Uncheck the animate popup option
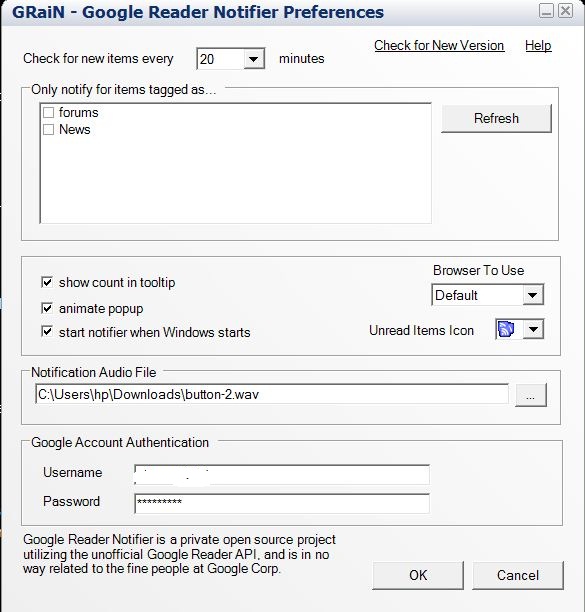 click(x=47, y=308)
